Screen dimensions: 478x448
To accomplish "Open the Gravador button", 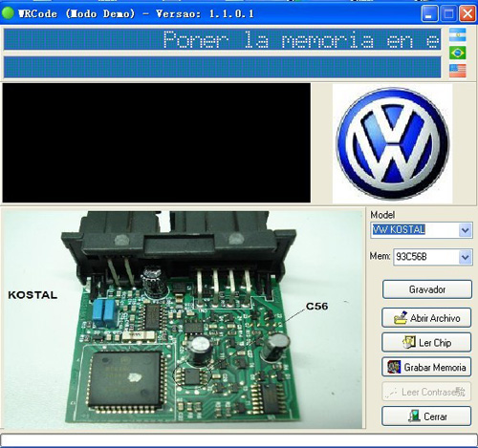I will click(x=427, y=289).
